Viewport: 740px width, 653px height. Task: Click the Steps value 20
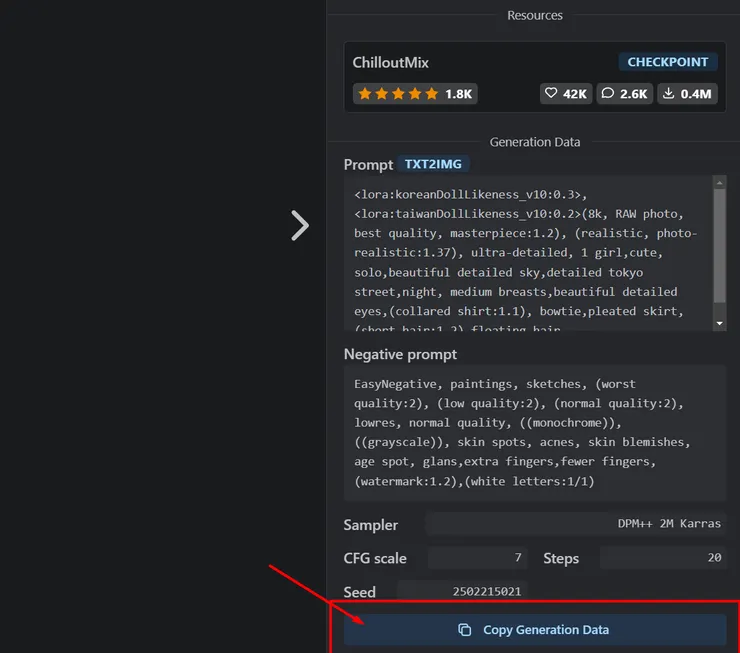[663, 558]
